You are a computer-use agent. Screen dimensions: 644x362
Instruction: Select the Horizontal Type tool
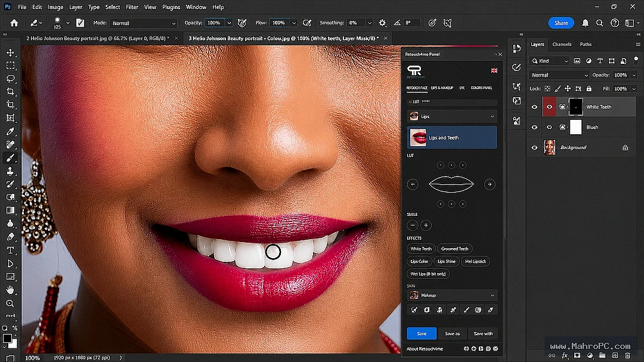click(x=10, y=250)
